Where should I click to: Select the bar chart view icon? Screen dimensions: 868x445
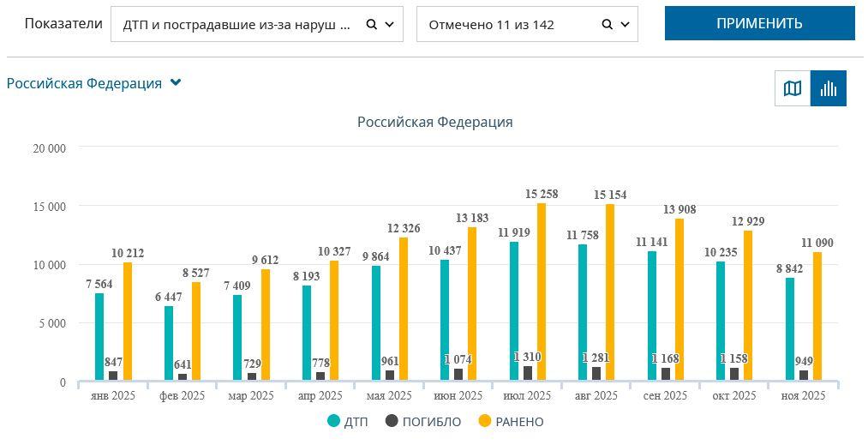click(829, 88)
